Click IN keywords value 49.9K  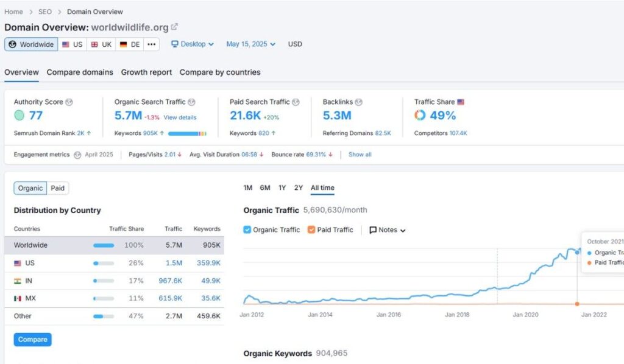210,281
